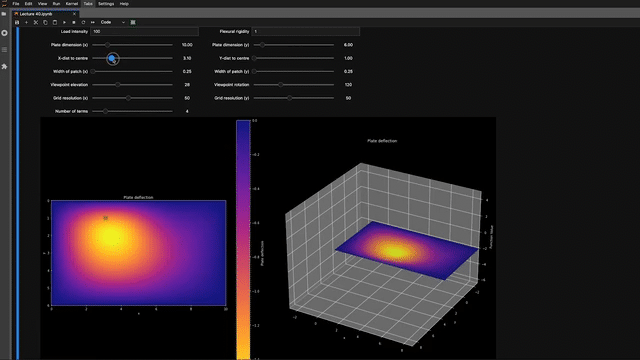Image resolution: width=640 pixels, height=360 pixels.
Task: Open the Run menu
Action: coord(56,4)
